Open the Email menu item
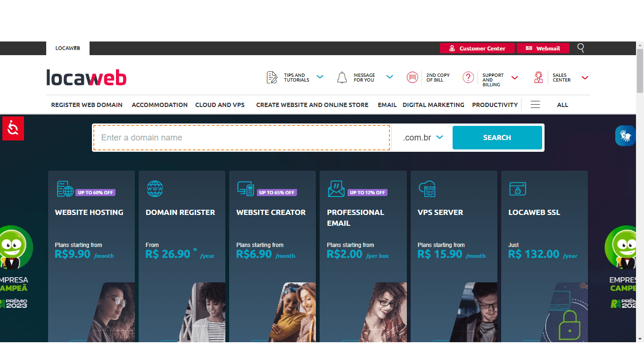Viewport: 644px width, 362px height. (x=387, y=105)
